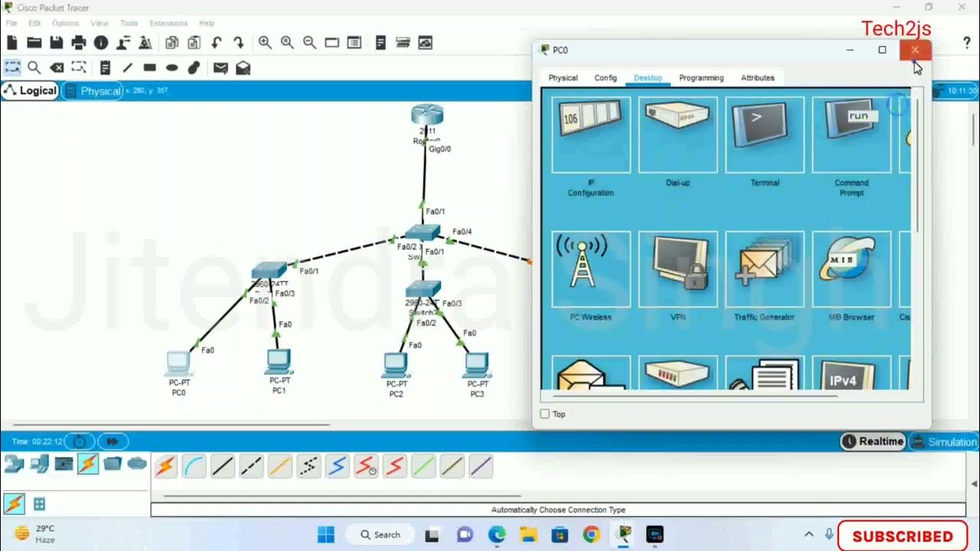Click the Open file folder icon
Image resolution: width=980 pixels, height=551 pixels.
tap(34, 43)
